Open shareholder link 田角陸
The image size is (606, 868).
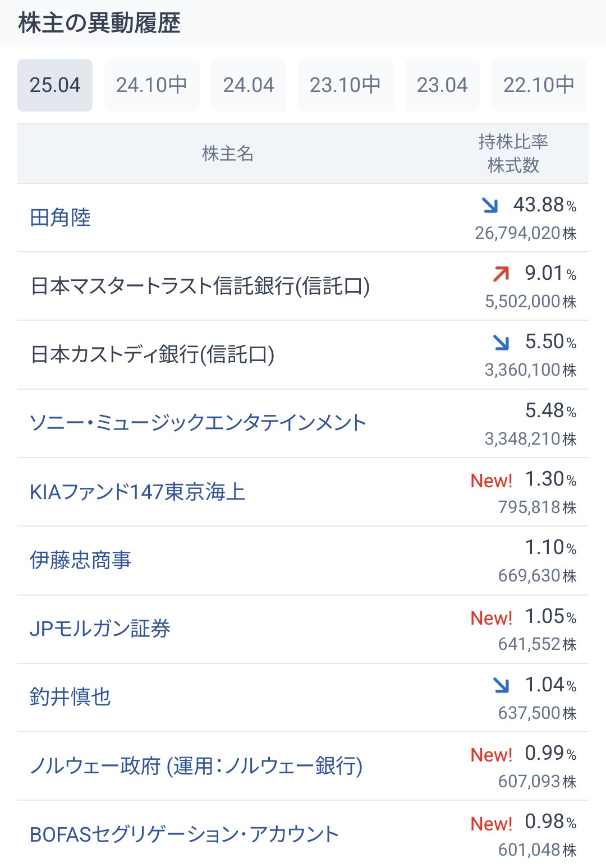click(x=60, y=218)
